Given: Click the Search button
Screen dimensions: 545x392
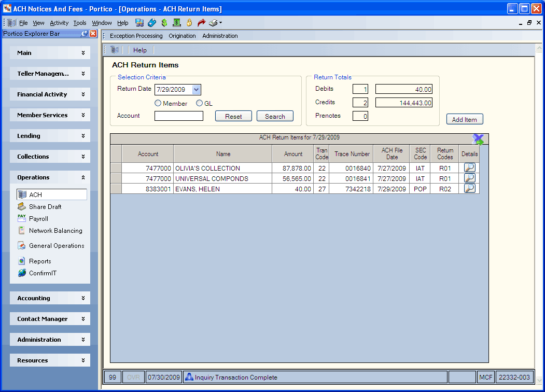Looking at the screenshot, I should (x=275, y=116).
